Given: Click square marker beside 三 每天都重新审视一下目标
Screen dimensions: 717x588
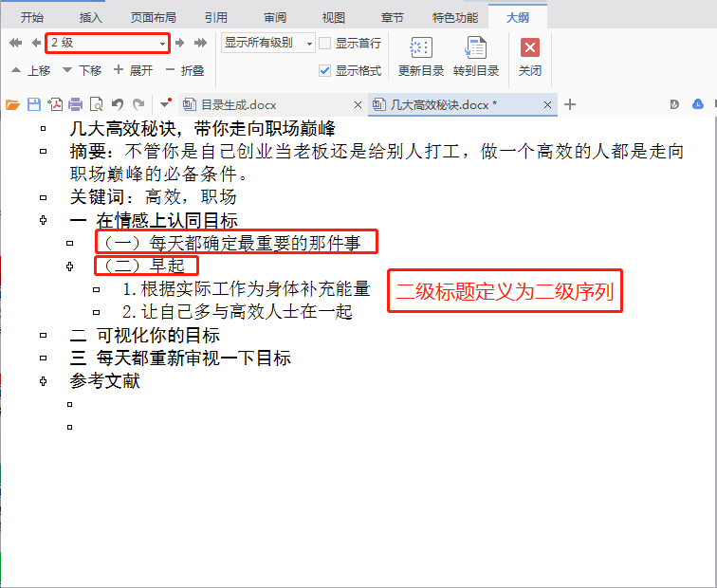Looking at the screenshot, I should pyautogui.click(x=44, y=358).
